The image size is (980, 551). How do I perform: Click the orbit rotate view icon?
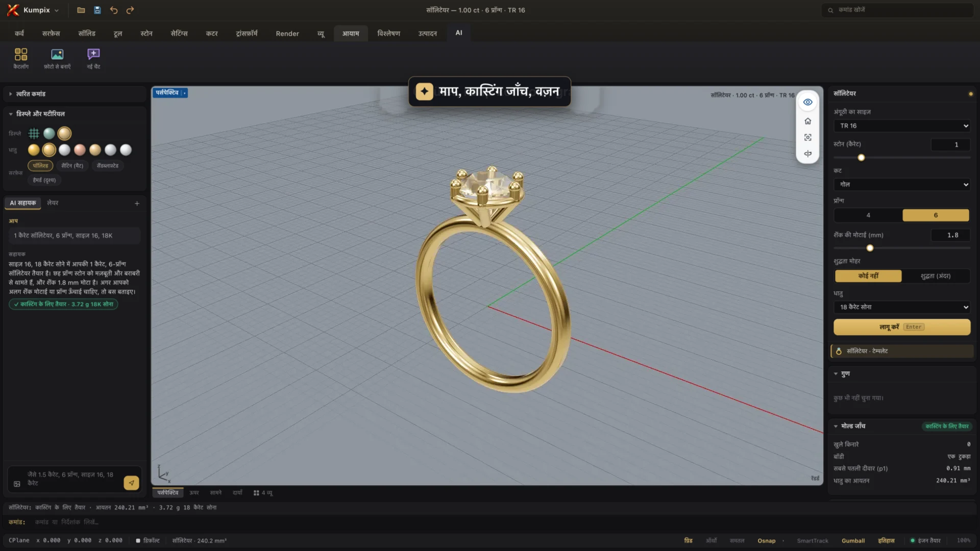tap(807, 154)
